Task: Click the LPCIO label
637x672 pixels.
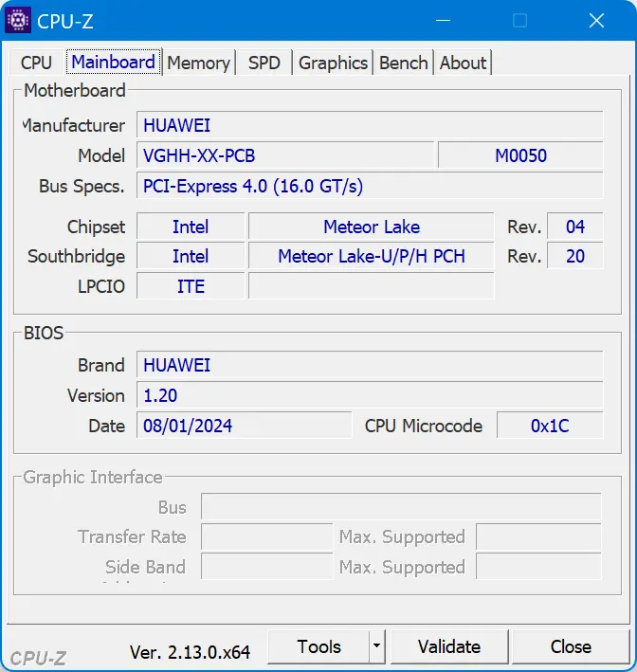Action: 101,286
